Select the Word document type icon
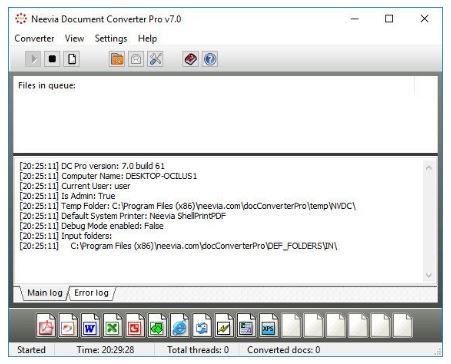Image resolution: width=451 pixels, height=364 pixels. click(x=90, y=325)
